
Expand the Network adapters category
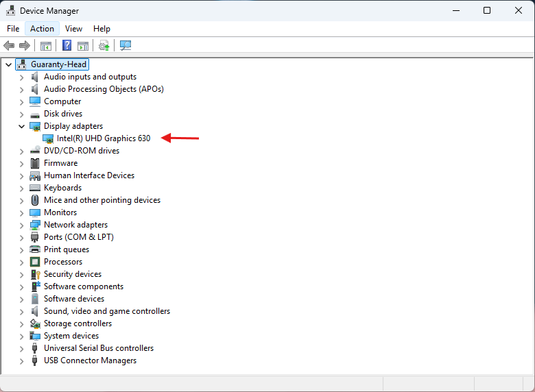point(22,225)
